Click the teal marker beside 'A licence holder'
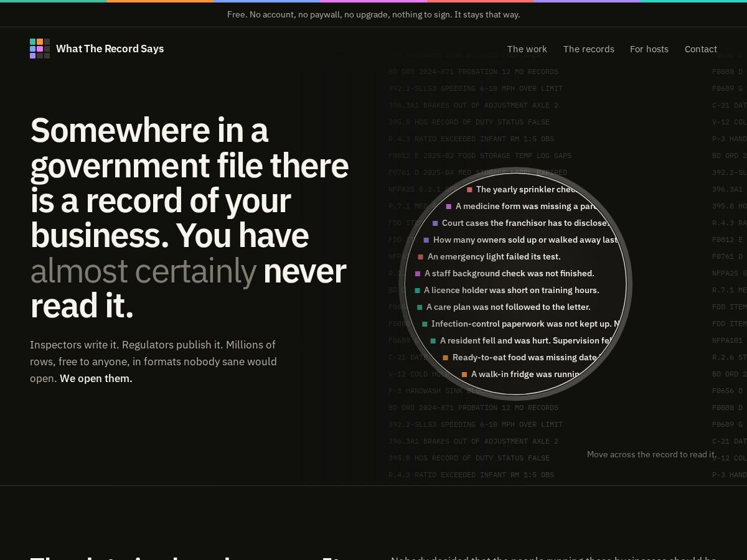The image size is (747, 560). coord(417,290)
